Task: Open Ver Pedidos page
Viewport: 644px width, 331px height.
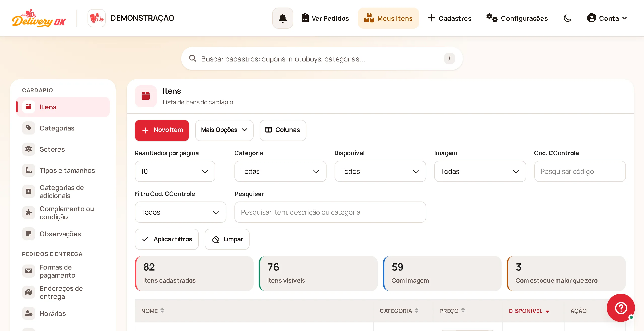Action: pos(325,18)
